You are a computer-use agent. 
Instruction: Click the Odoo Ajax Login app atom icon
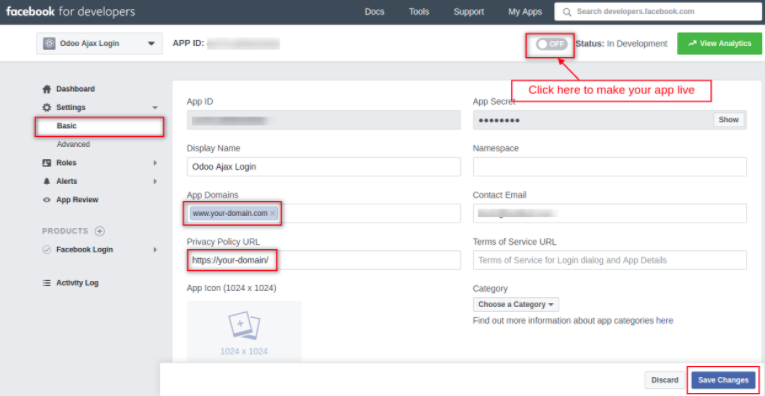pyautogui.click(x=49, y=43)
